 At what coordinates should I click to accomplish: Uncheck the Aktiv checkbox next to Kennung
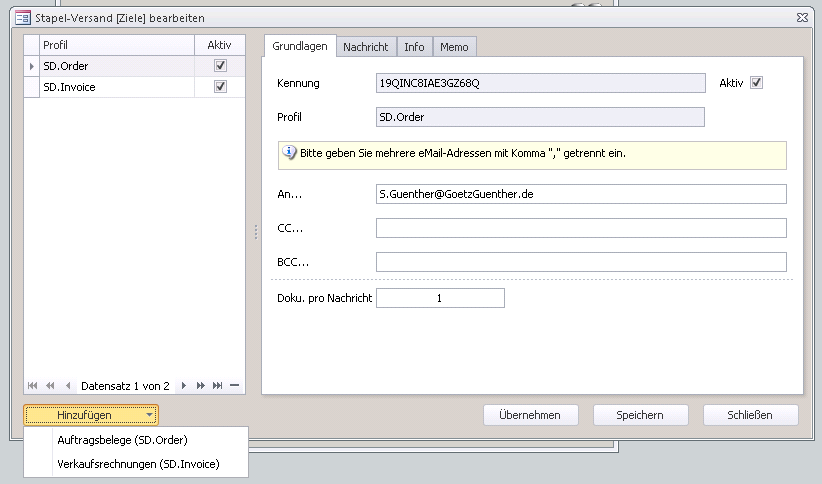(756, 83)
